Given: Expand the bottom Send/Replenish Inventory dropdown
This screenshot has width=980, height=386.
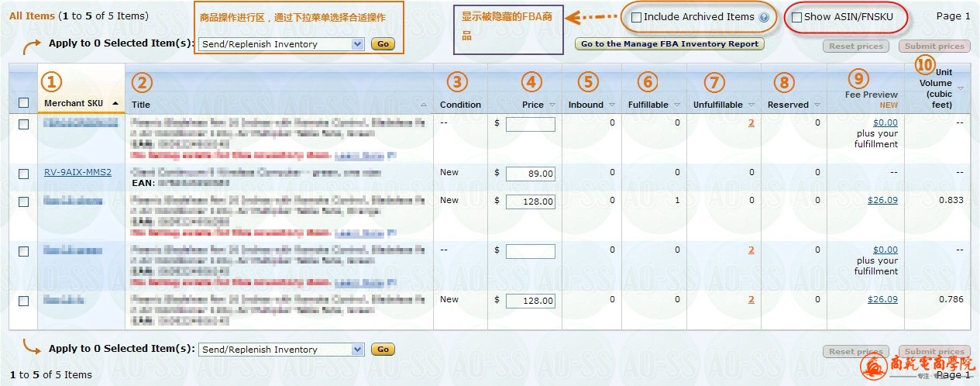Looking at the screenshot, I should click(x=281, y=350).
